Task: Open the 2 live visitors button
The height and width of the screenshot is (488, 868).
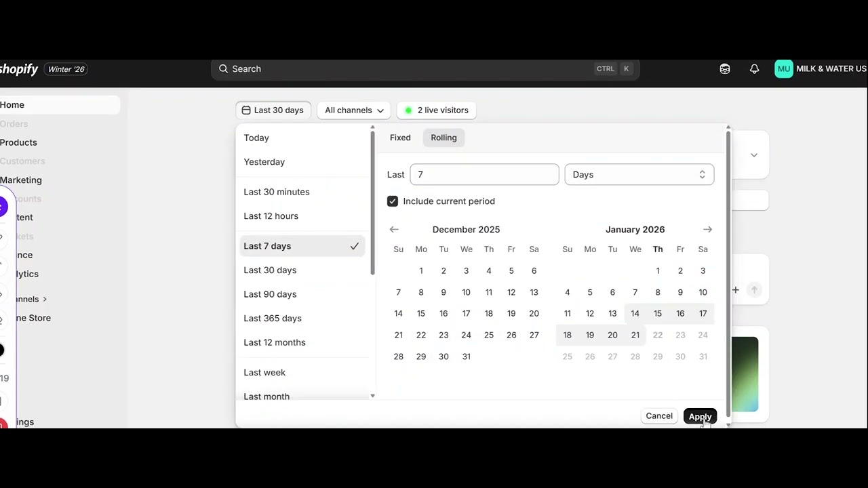Action: [437, 110]
